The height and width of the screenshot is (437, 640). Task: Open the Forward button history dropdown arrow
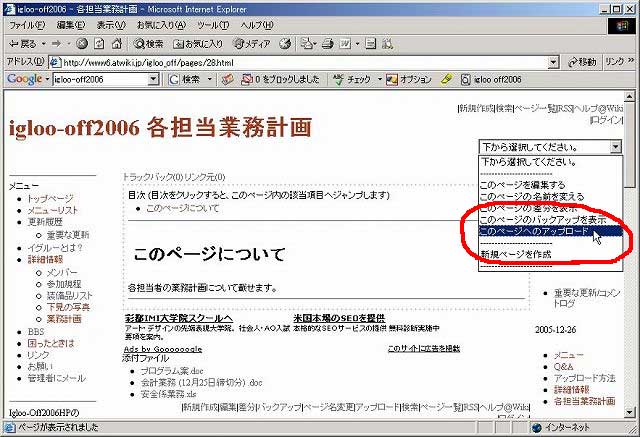coord(69,44)
